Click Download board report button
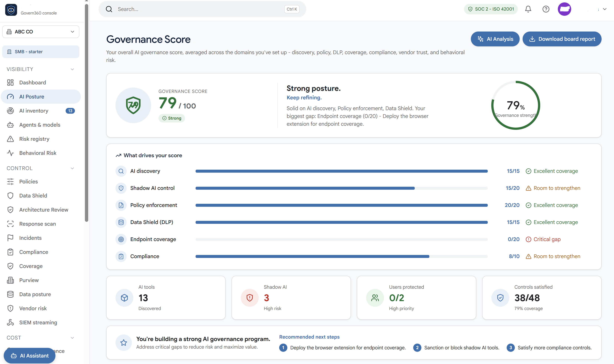Viewport: 614px width, 364px height. click(562, 39)
